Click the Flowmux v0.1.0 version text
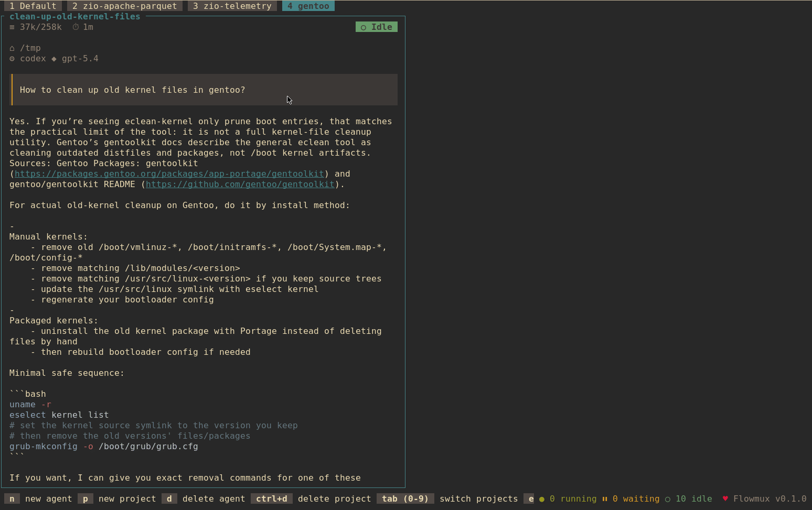Image resolution: width=812 pixels, height=510 pixels. [770, 499]
